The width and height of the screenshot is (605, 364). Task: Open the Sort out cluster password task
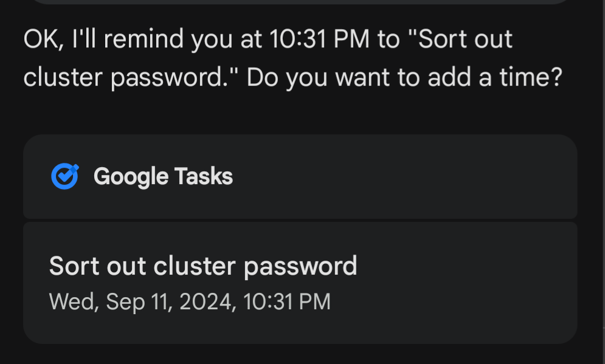point(203,266)
